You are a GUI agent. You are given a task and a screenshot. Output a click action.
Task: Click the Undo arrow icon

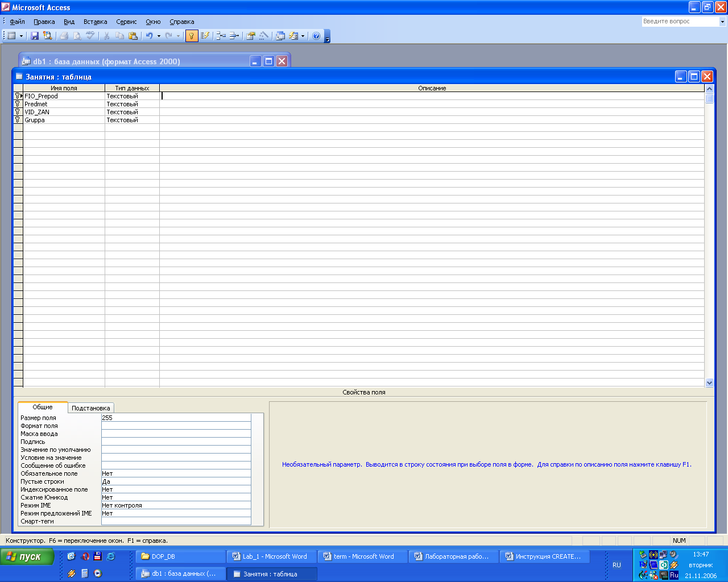click(x=149, y=36)
